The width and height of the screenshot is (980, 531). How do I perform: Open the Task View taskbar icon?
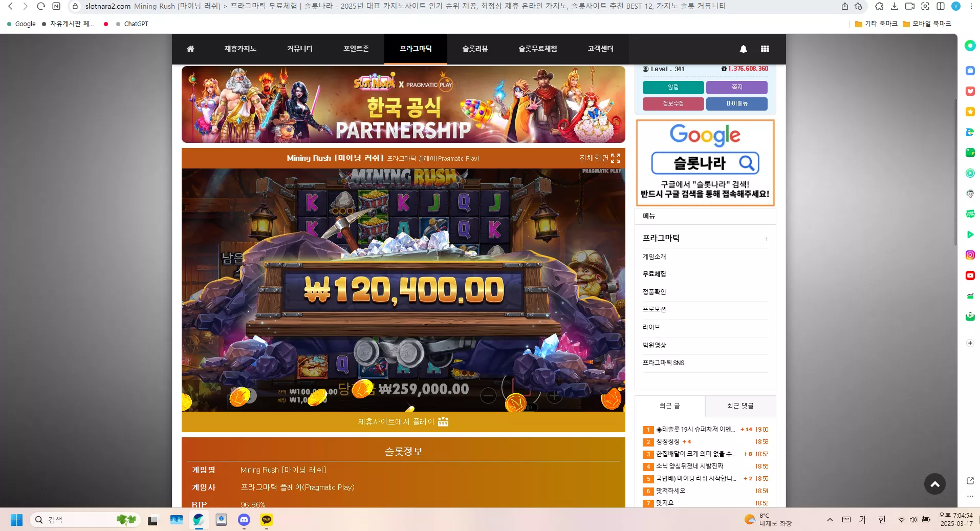click(153, 520)
